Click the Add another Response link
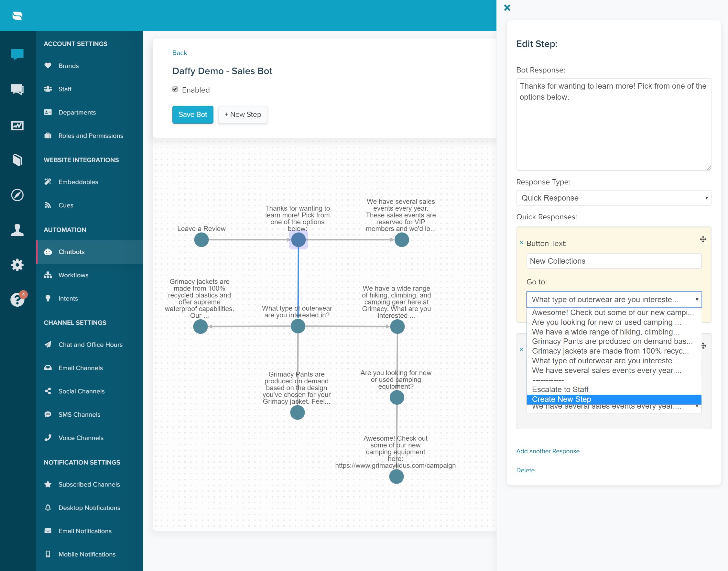Viewport: 728px width, 571px height. pos(548,451)
